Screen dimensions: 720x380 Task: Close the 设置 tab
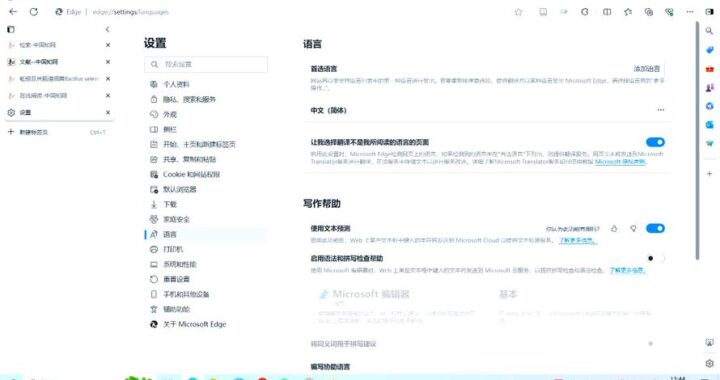tap(108, 112)
